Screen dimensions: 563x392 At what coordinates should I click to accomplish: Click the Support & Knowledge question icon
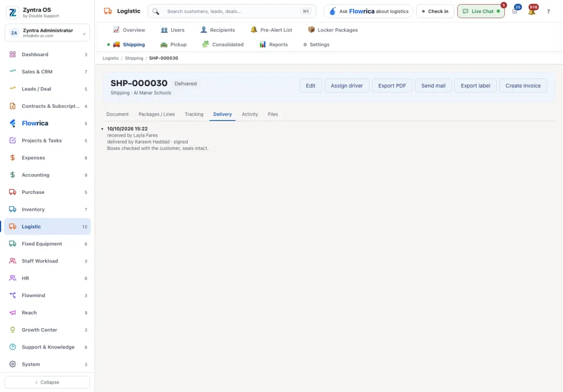(x=12, y=347)
